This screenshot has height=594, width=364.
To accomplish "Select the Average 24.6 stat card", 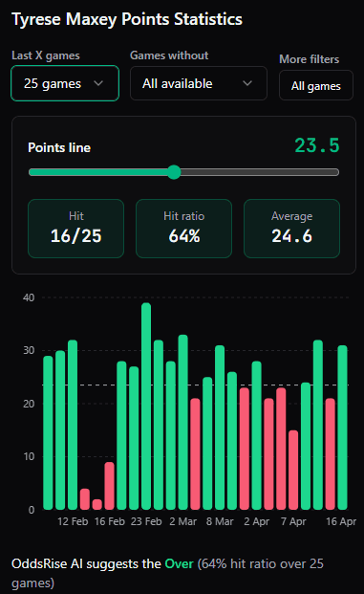I will [291, 229].
